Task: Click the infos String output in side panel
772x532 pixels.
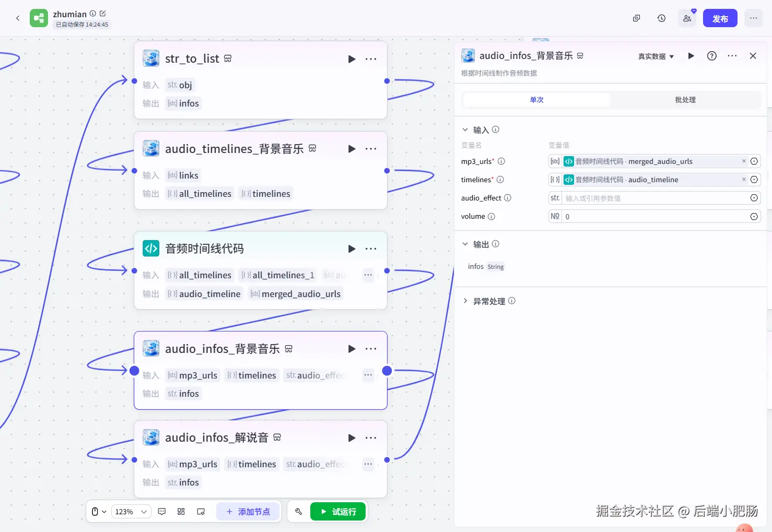Action: coord(486,266)
